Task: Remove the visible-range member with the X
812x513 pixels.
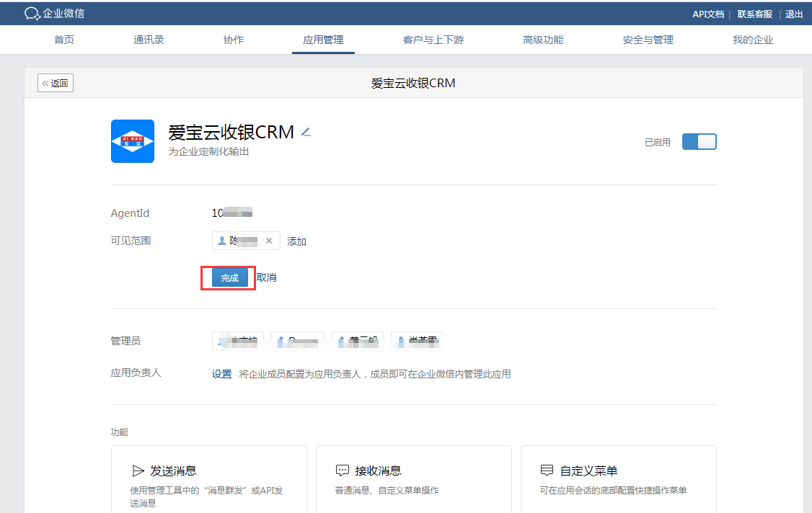Action: point(269,241)
